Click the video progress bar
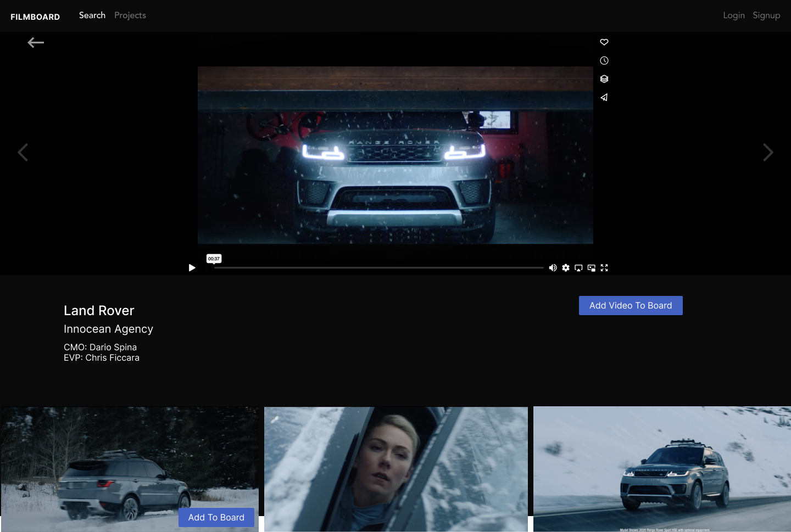 coord(379,268)
